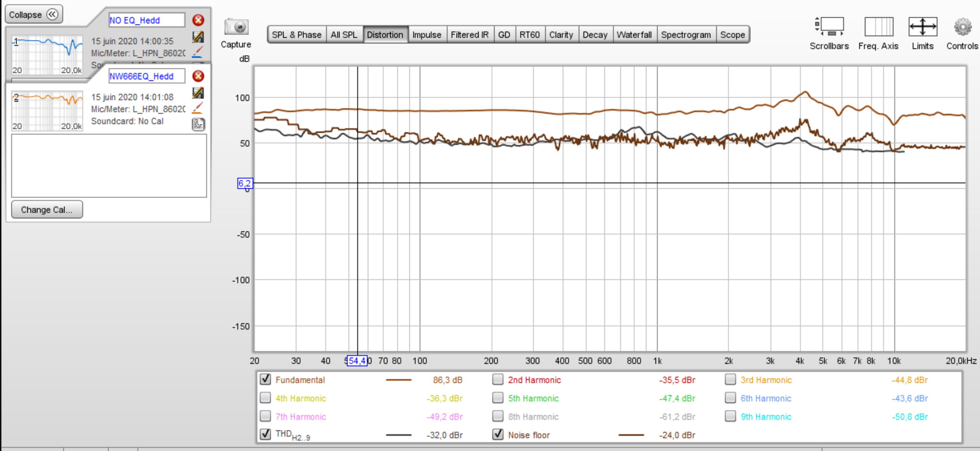Edit the NW666EQ_Hedd name field
Viewport: 980px width, 451px height.
147,76
